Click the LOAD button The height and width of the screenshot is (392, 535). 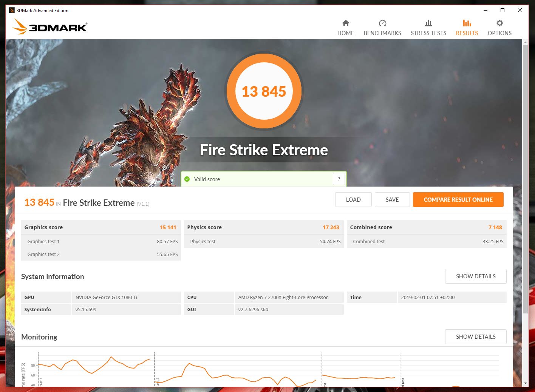(353, 199)
